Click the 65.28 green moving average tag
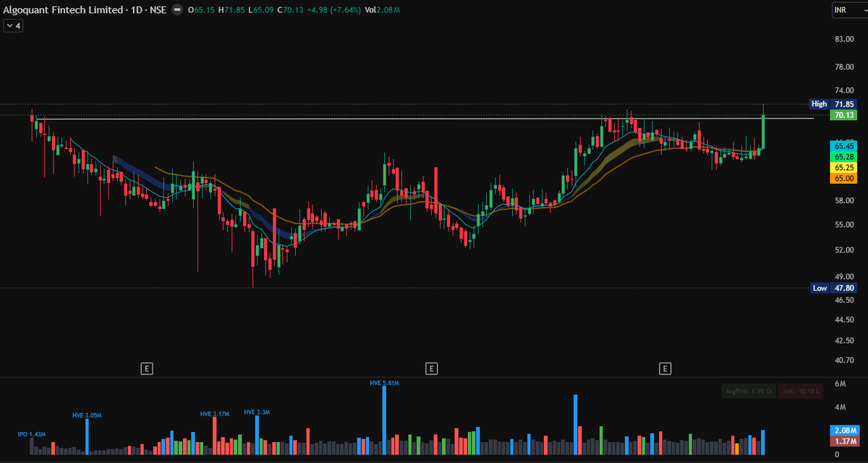Image resolution: width=868 pixels, height=463 pixels. 843,157
